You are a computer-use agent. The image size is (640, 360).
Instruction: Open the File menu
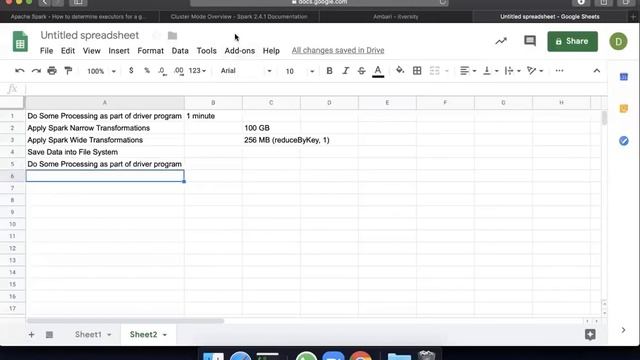coord(47,51)
